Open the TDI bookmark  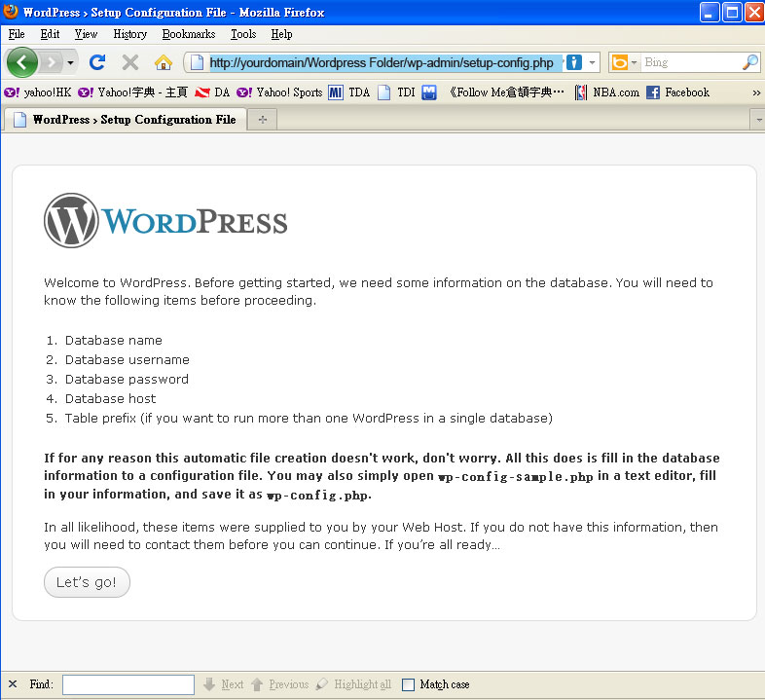pyautogui.click(x=396, y=92)
